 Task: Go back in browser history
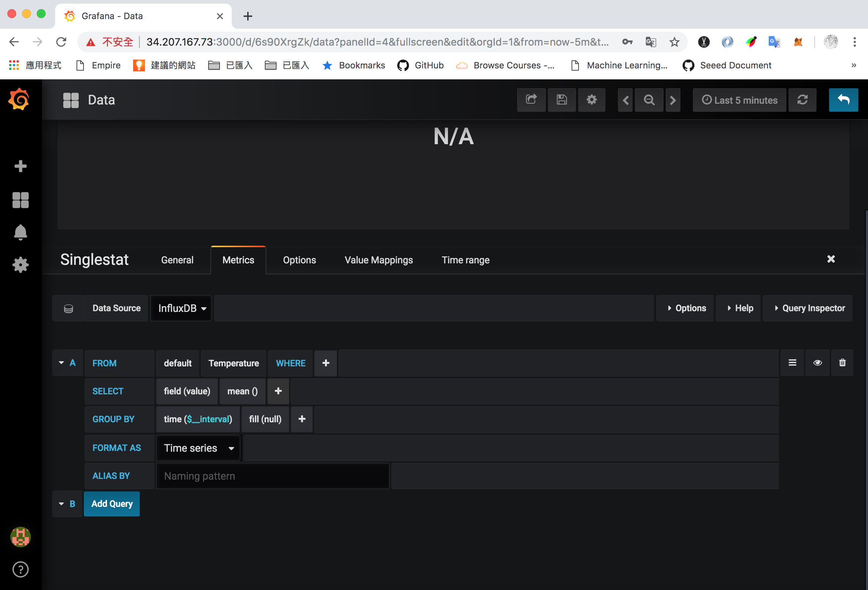pyautogui.click(x=14, y=42)
